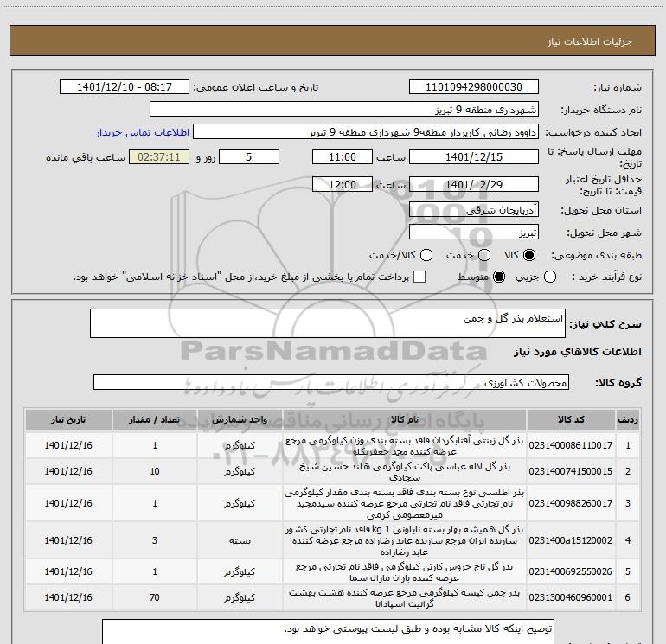
Task: Click the بذر گل همیشه بهار item name
Action: (405, 540)
